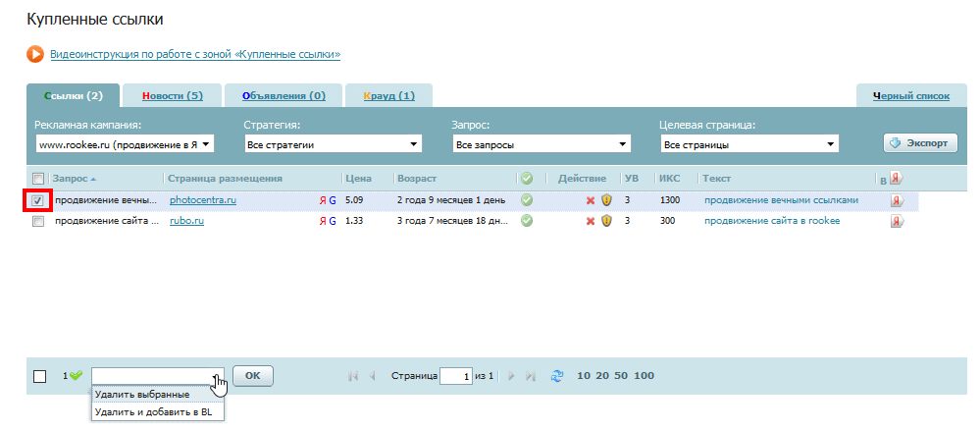This screenshot has width=980, height=432.
Task: Open the Новости (5) tab
Action: click(173, 95)
